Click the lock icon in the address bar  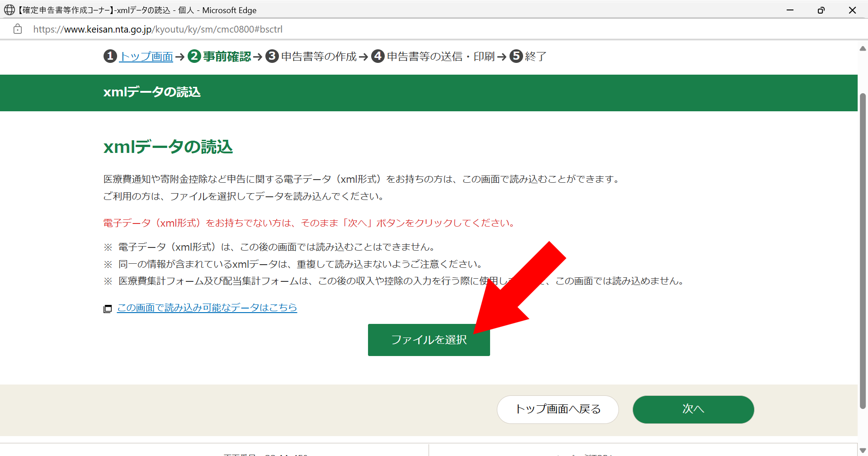click(18, 29)
